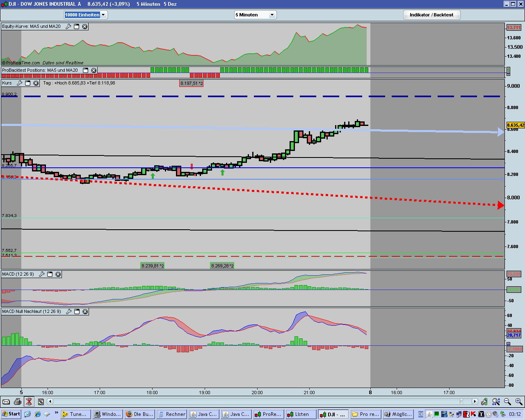Click the Indikator / Backtest button
Screen dimensions: 525x420
(x=431, y=15)
